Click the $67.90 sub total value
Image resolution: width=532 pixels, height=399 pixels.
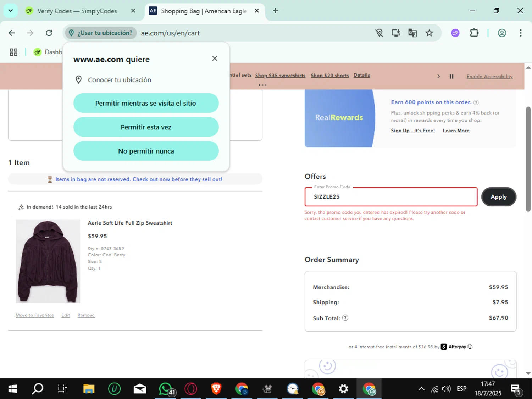pyautogui.click(x=498, y=318)
